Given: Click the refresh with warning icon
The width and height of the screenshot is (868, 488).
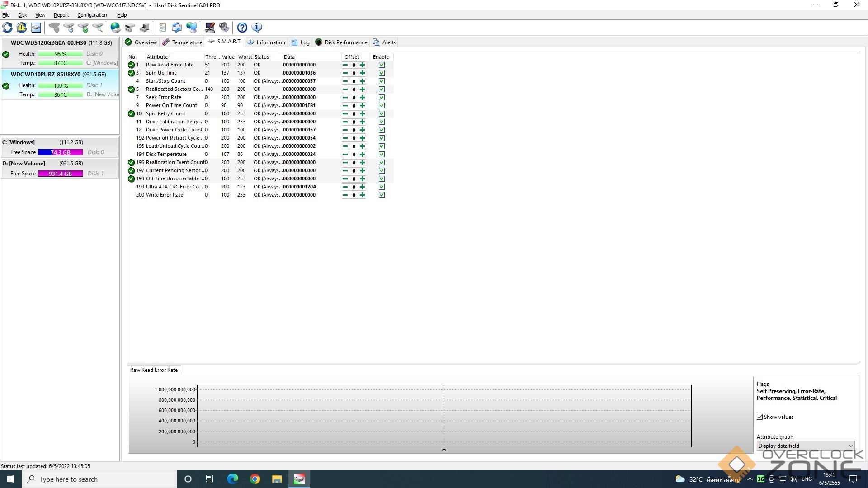Looking at the screenshot, I should coord(22,28).
